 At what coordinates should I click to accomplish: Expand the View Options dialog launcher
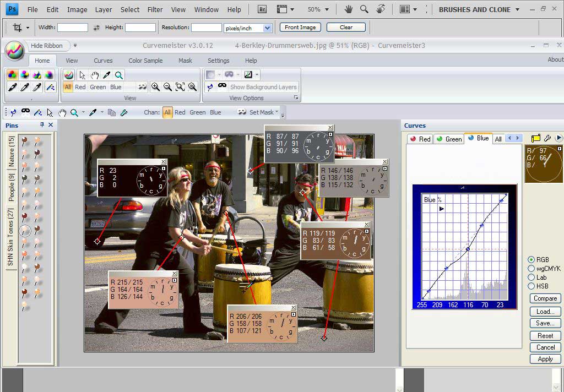click(296, 98)
